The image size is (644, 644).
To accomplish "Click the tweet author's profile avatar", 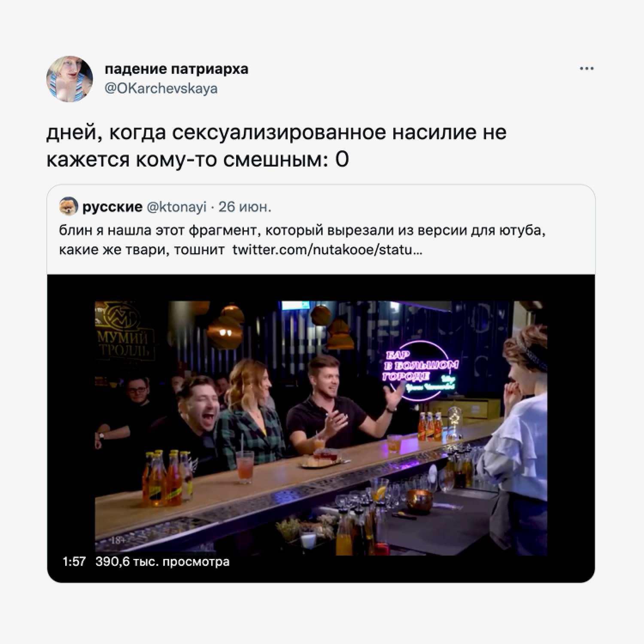I will tap(70, 79).
